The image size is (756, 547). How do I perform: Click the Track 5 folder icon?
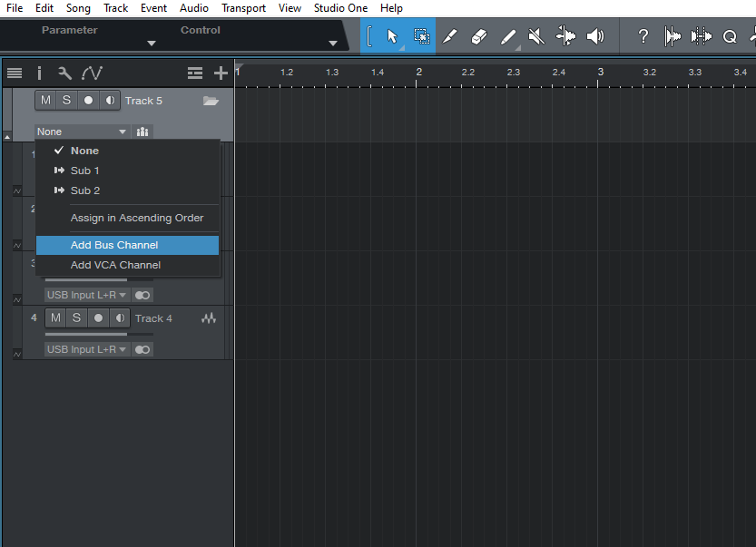(211, 101)
